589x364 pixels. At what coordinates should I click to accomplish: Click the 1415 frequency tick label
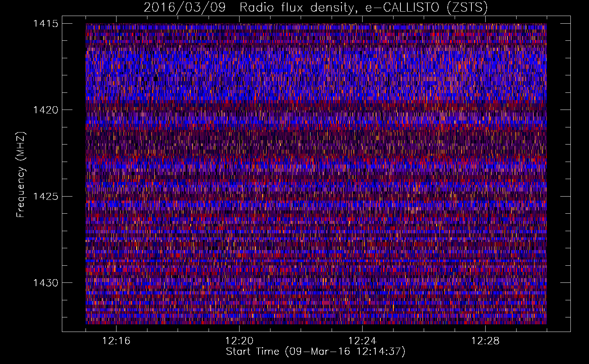click(x=46, y=24)
